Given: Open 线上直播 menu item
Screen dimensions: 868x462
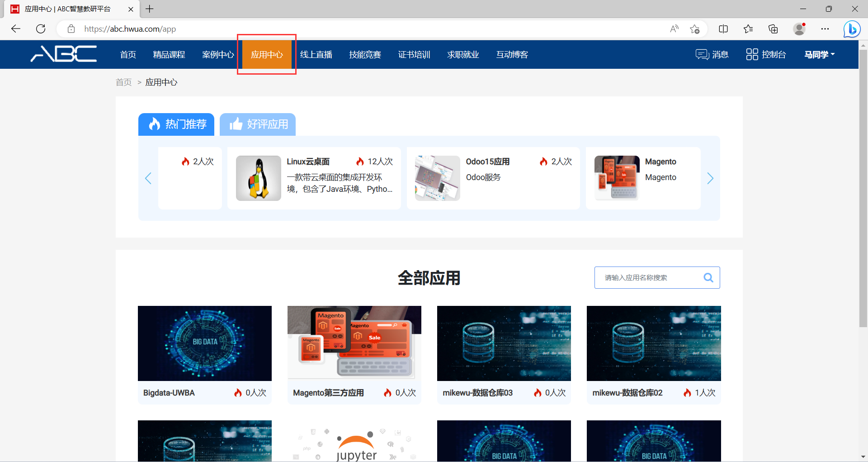Looking at the screenshot, I should pos(316,54).
